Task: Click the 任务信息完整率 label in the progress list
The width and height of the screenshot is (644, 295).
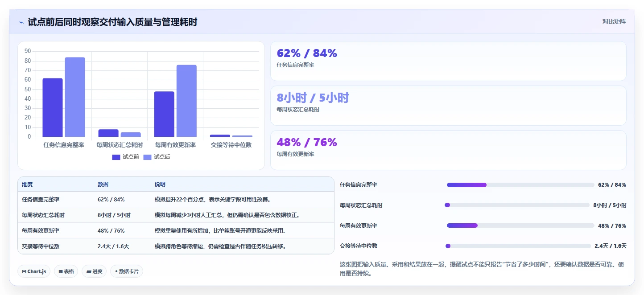Action: click(359, 185)
